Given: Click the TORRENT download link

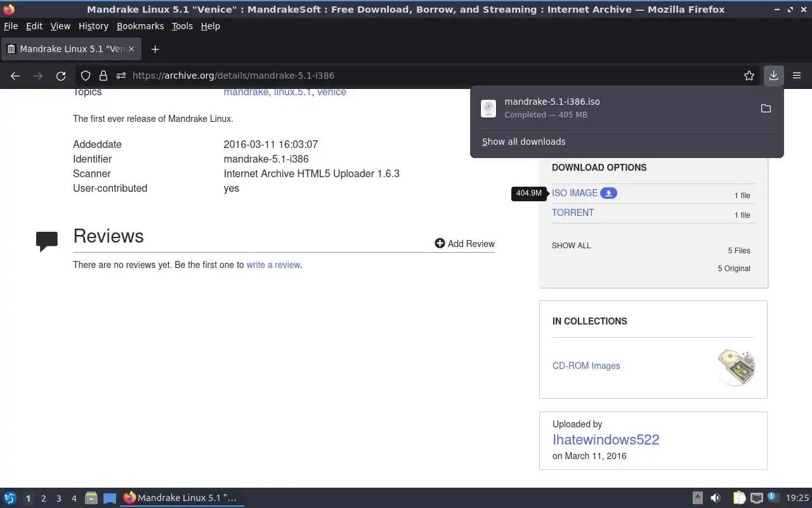Looking at the screenshot, I should [573, 213].
